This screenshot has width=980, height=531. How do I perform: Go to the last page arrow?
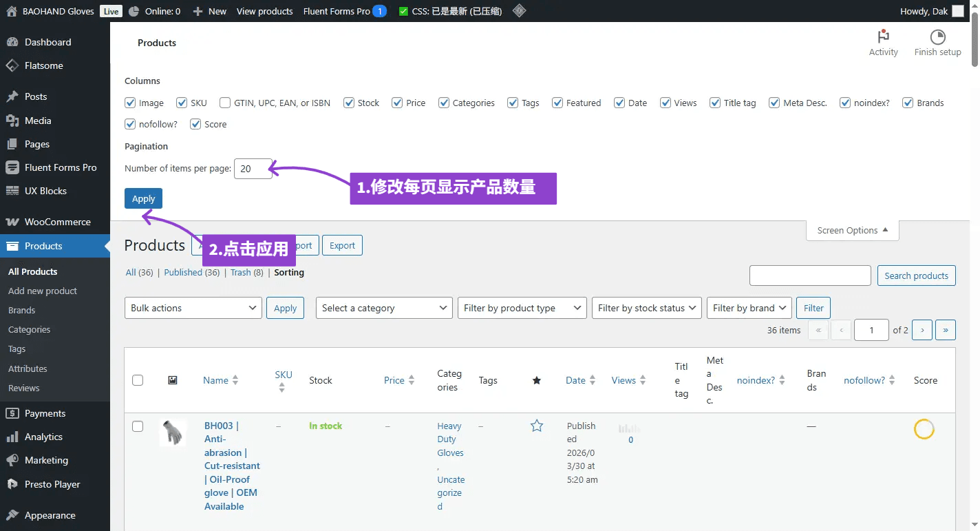(x=946, y=331)
